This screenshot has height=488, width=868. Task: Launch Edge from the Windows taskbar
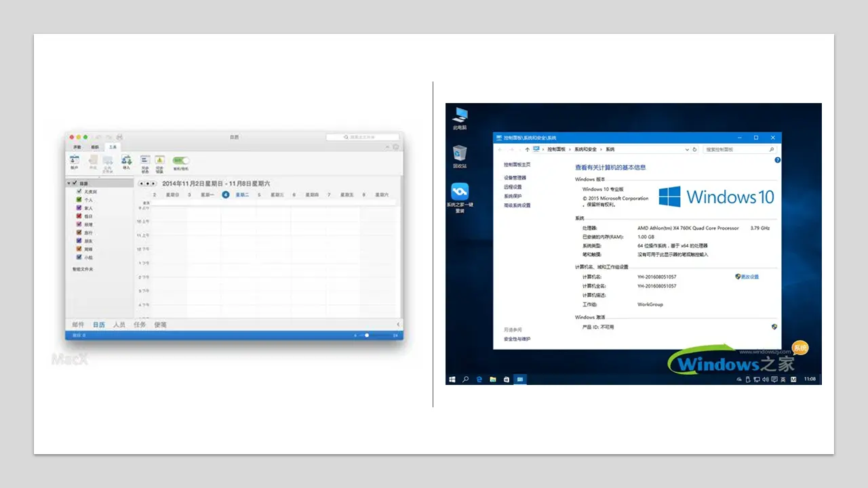tap(479, 379)
